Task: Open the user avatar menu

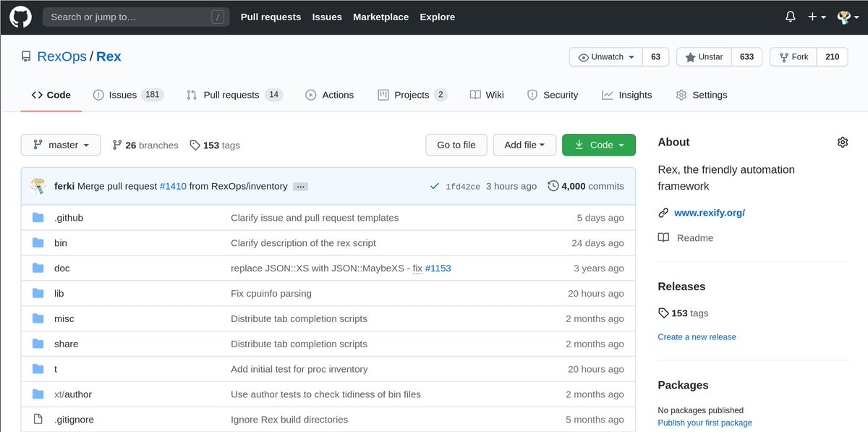Action: point(848,17)
